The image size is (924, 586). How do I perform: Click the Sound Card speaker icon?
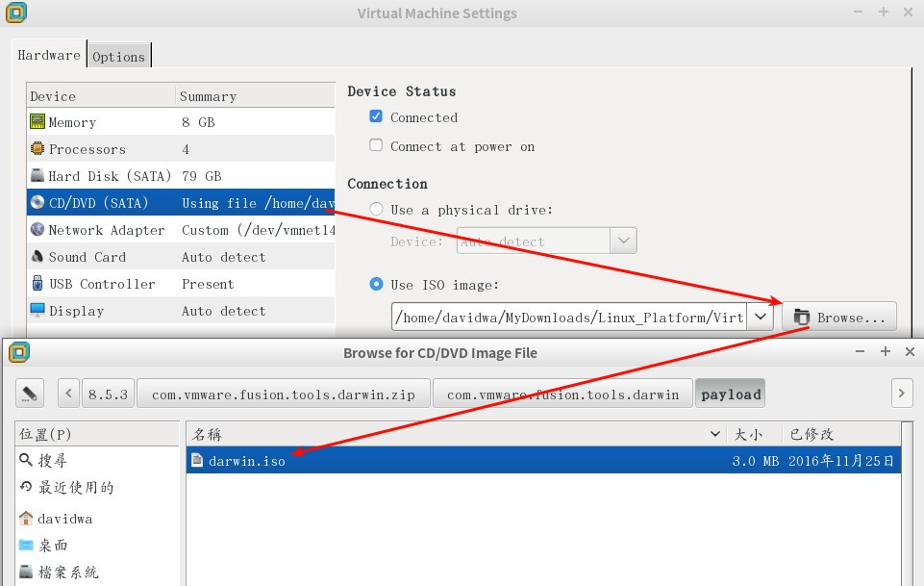click(x=37, y=257)
